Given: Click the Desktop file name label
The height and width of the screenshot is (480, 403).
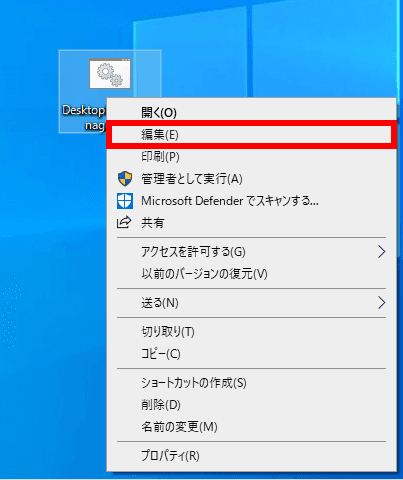Looking at the screenshot, I should [84, 118].
